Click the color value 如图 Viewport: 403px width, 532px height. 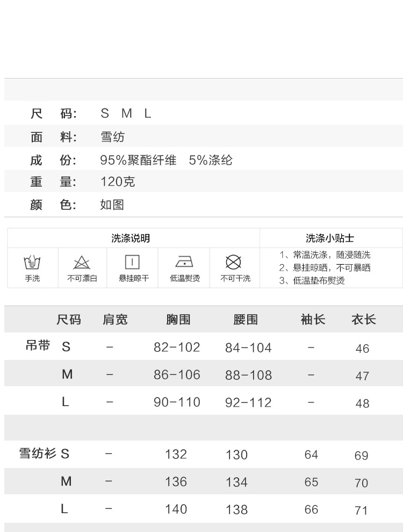(112, 204)
